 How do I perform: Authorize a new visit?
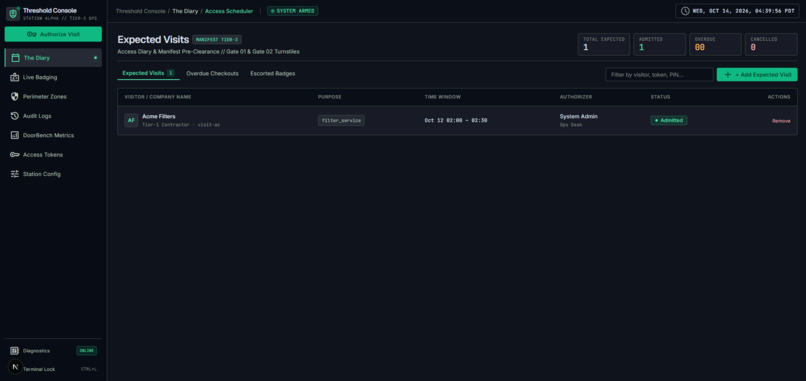[x=53, y=34]
